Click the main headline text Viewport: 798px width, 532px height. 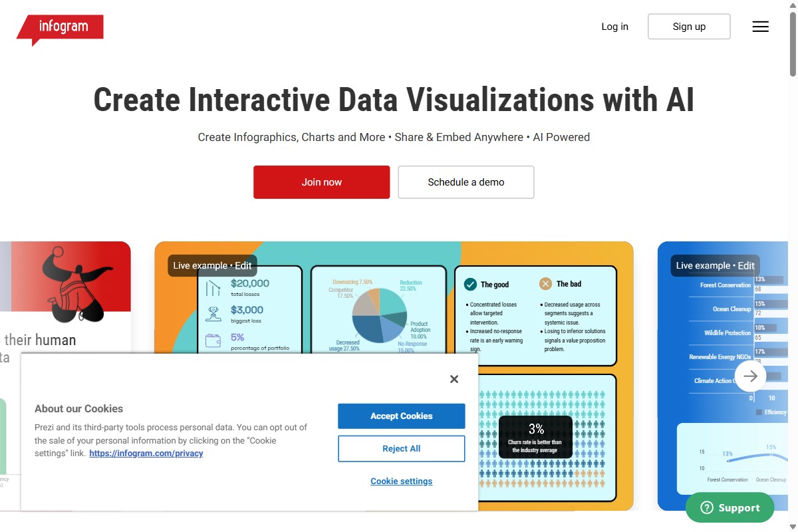click(x=394, y=100)
